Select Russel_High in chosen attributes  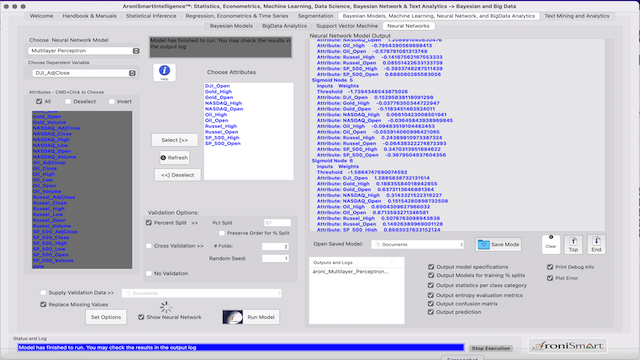221,126
